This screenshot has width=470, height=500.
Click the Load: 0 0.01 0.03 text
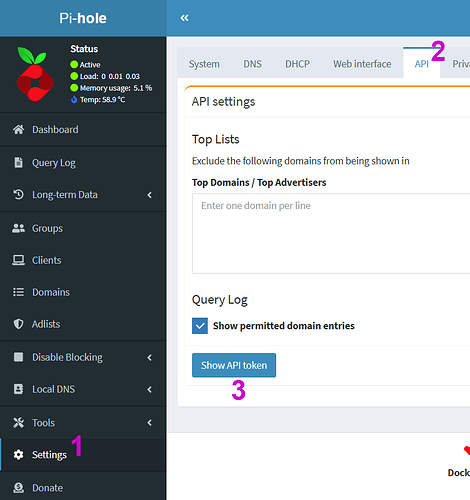click(x=110, y=76)
